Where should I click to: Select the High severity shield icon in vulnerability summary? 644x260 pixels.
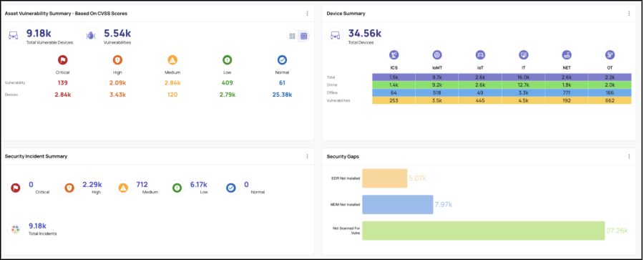(117, 60)
